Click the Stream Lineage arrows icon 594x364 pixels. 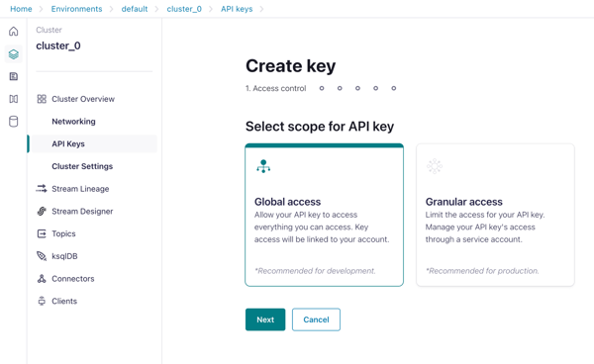pos(42,189)
